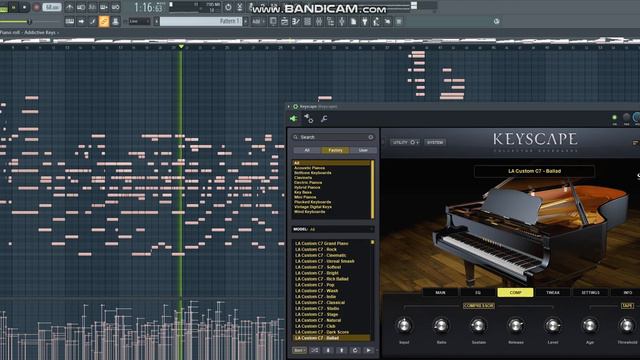
Task: Click arrow right of the Pattern 1 selector
Action: point(245,21)
